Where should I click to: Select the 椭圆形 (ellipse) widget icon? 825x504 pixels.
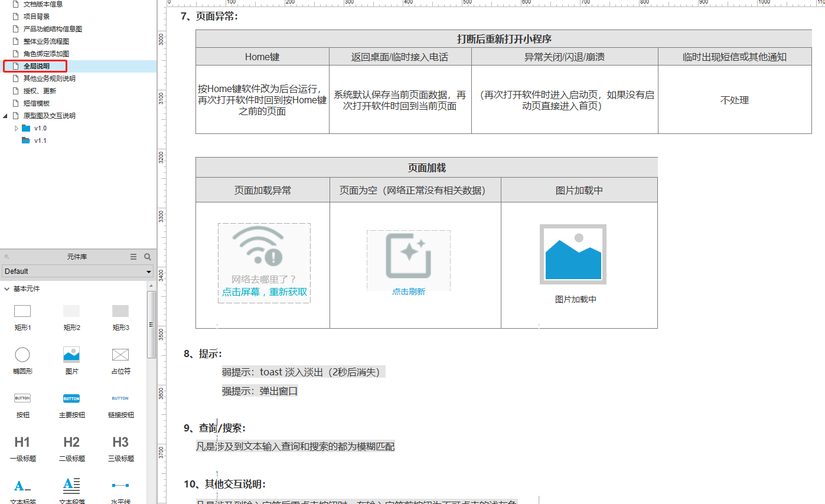pyautogui.click(x=22, y=355)
